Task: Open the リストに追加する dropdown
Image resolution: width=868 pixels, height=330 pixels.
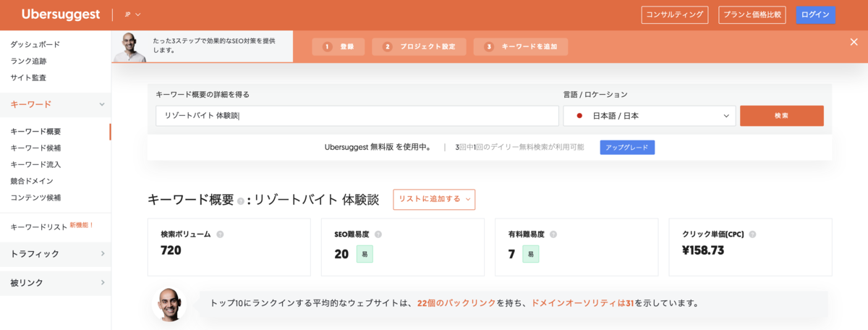Action: click(x=434, y=199)
